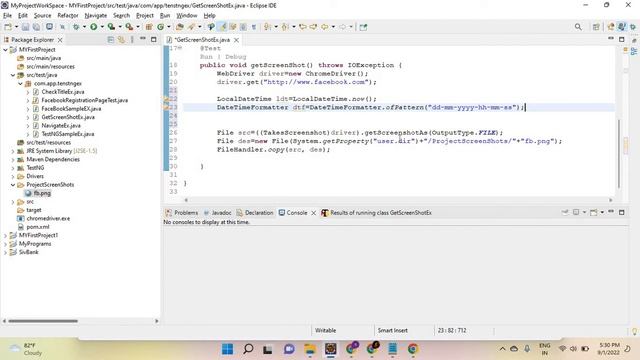Viewport: 640px width, 360px height.
Task: Click the Save icon in toolbar
Action: tap(26, 27)
